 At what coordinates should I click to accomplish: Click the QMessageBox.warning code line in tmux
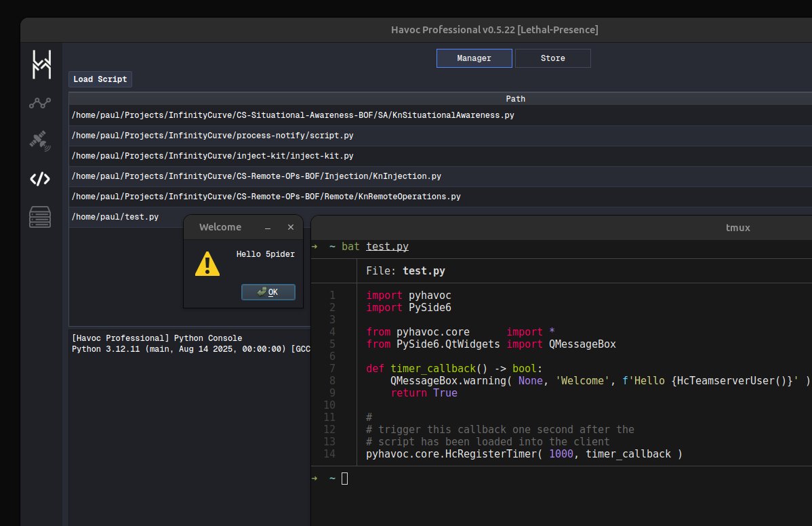pos(601,380)
